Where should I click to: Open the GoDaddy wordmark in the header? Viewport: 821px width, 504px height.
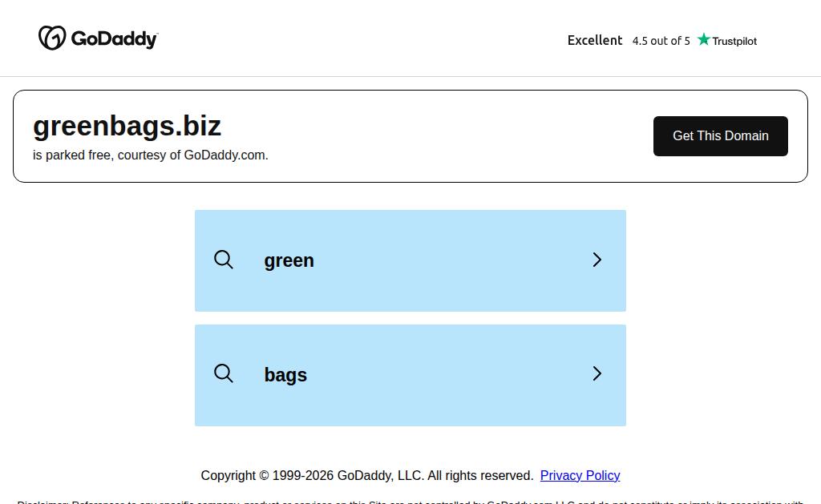click(114, 38)
